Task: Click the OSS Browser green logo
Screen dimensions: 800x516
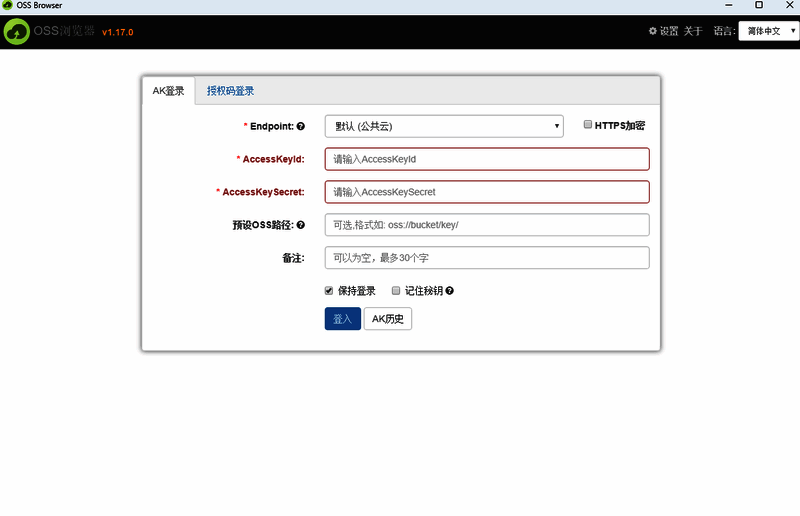Action: [16, 32]
